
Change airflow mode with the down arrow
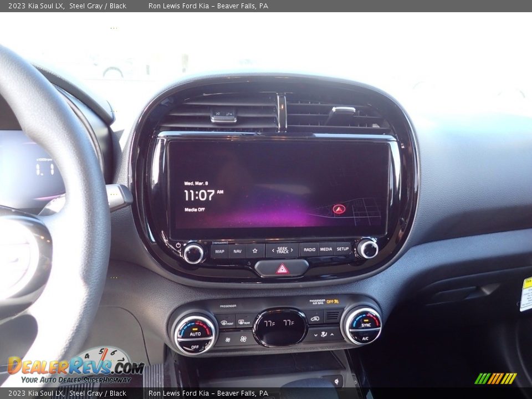[315, 335]
